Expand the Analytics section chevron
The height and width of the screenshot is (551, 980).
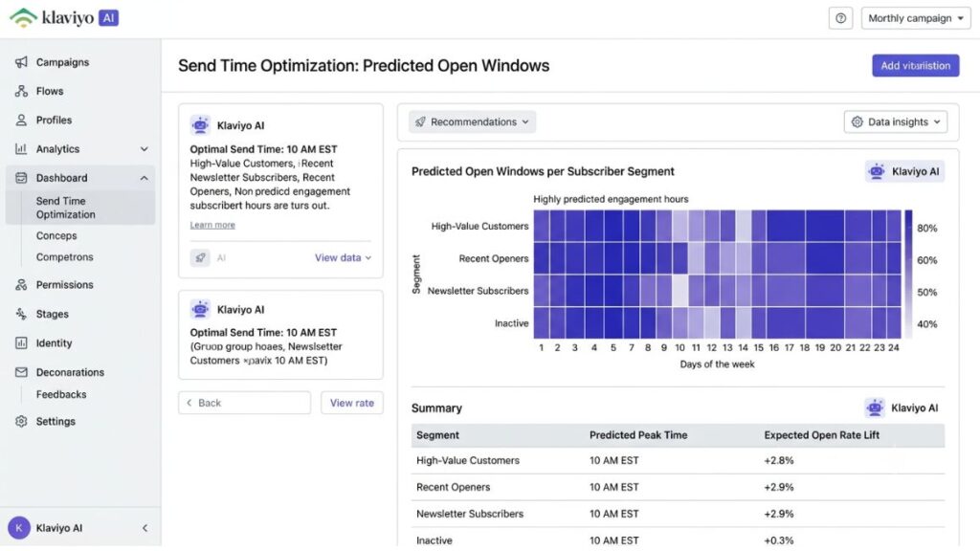145,148
